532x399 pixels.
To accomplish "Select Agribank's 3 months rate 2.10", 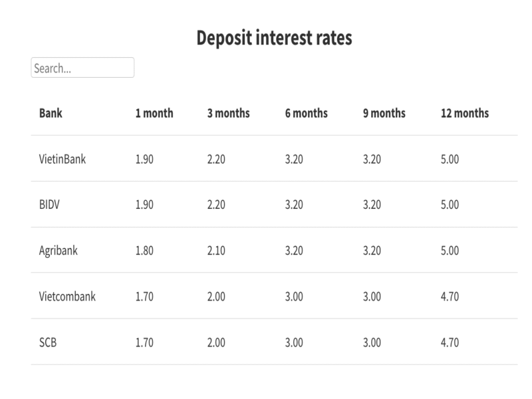I will click(216, 251).
